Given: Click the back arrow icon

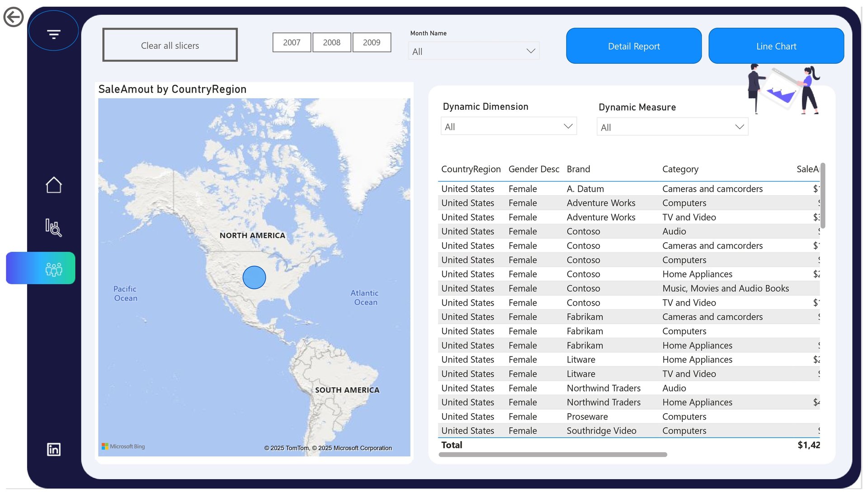Looking at the screenshot, I should 14,17.
